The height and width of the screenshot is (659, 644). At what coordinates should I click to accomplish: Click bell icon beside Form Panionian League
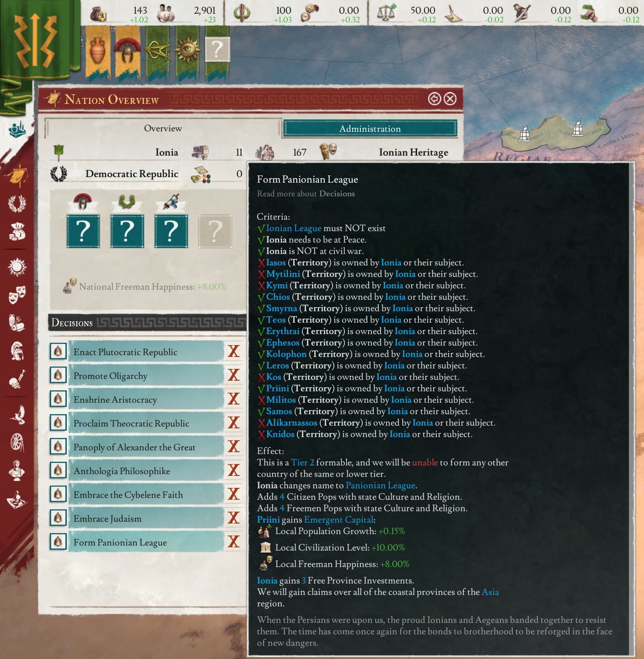(58, 542)
